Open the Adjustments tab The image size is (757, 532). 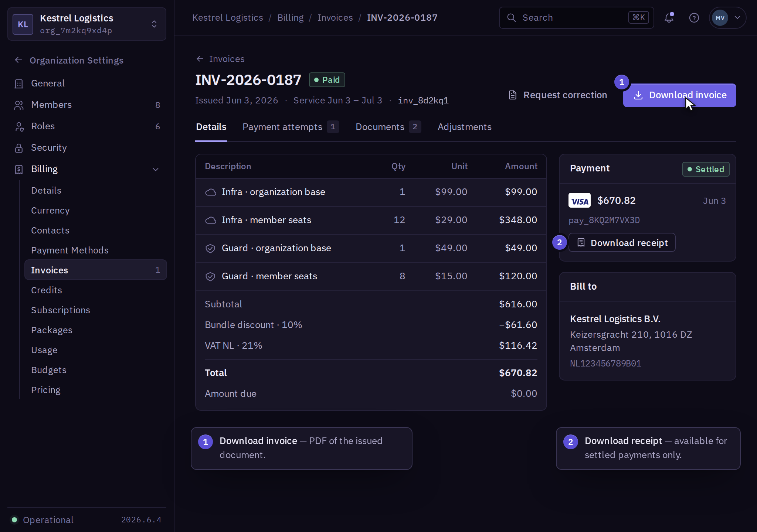(x=465, y=127)
